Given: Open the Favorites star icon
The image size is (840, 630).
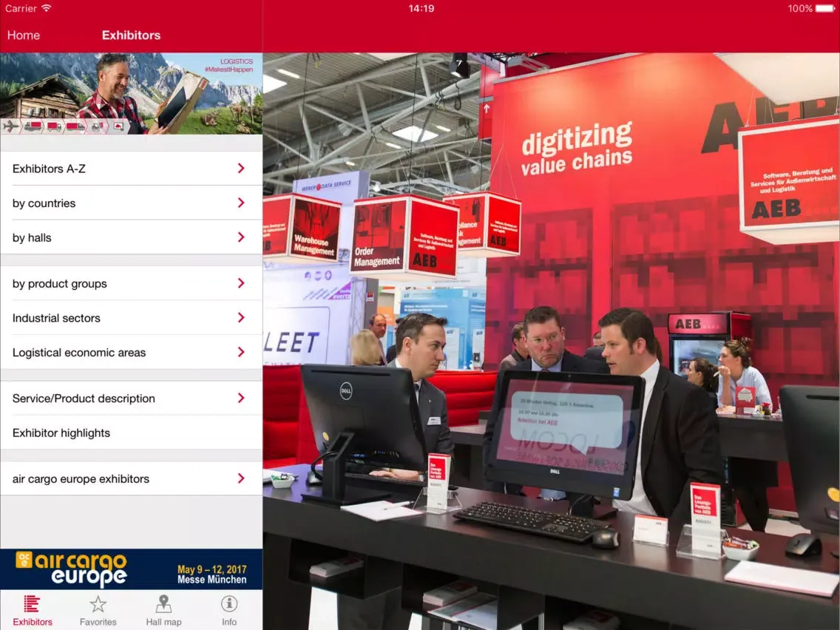Looking at the screenshot, I should tap(98, 604).
